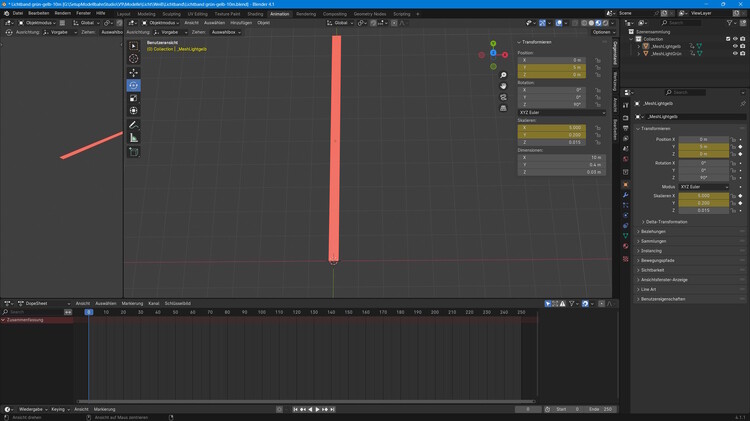Enable Material Preview viewport shading
This screenshot has height=421, width=750.
pyautogui.click(x=598, y=23)
